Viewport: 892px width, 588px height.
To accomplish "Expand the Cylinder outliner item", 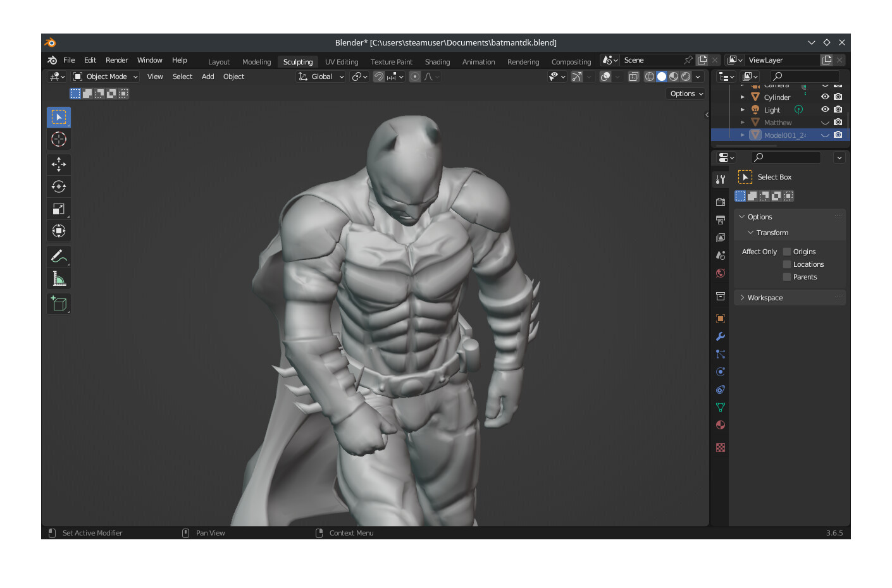I will (x=743, y=97).
